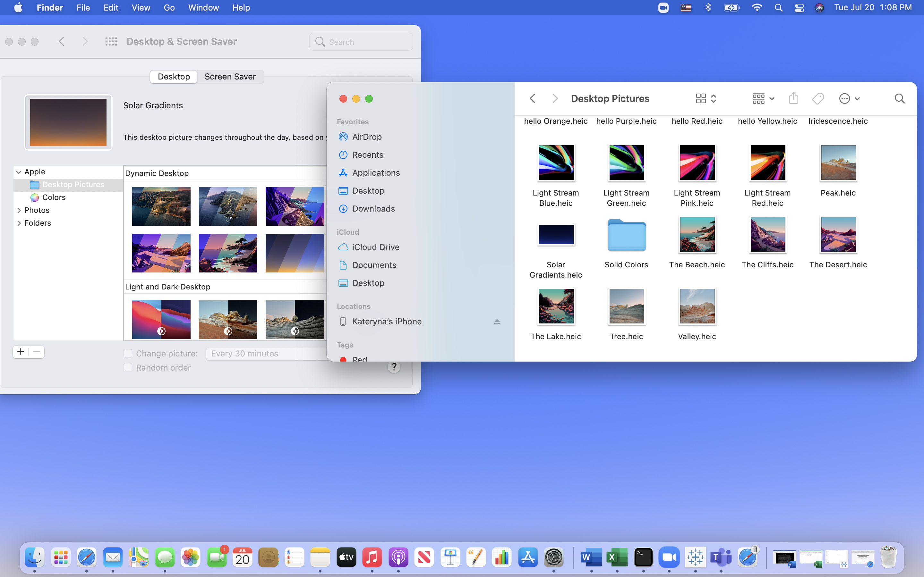Open AirDrop in the Finder sidebar

coord(366,137)
